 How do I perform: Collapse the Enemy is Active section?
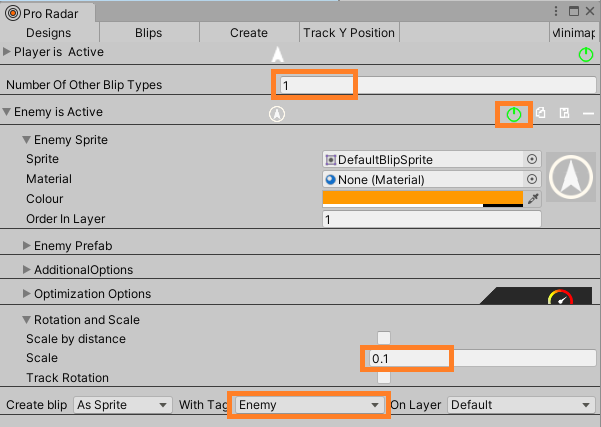click(7, 112)
